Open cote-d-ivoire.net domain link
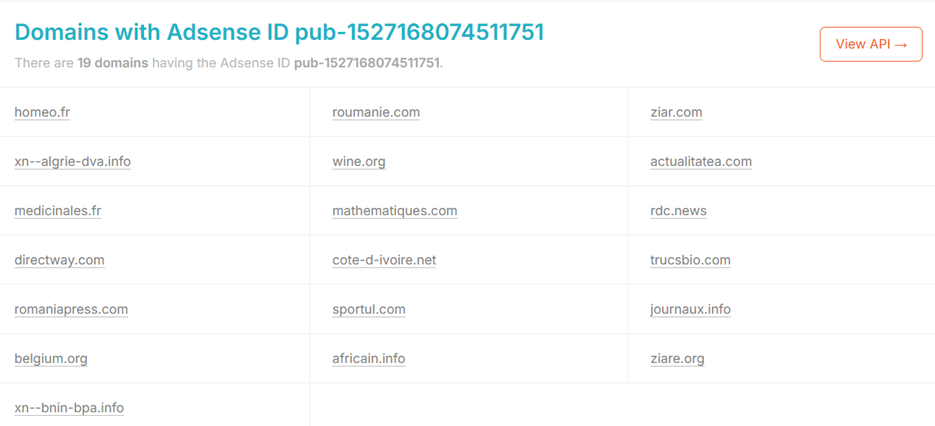Screen dimensions: 935x426 (x=384, y=260)
